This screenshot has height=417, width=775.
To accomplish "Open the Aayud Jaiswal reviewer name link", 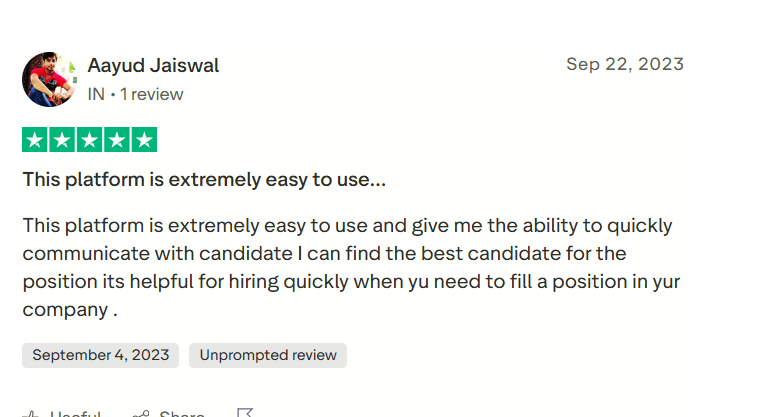I will [153, 66].
